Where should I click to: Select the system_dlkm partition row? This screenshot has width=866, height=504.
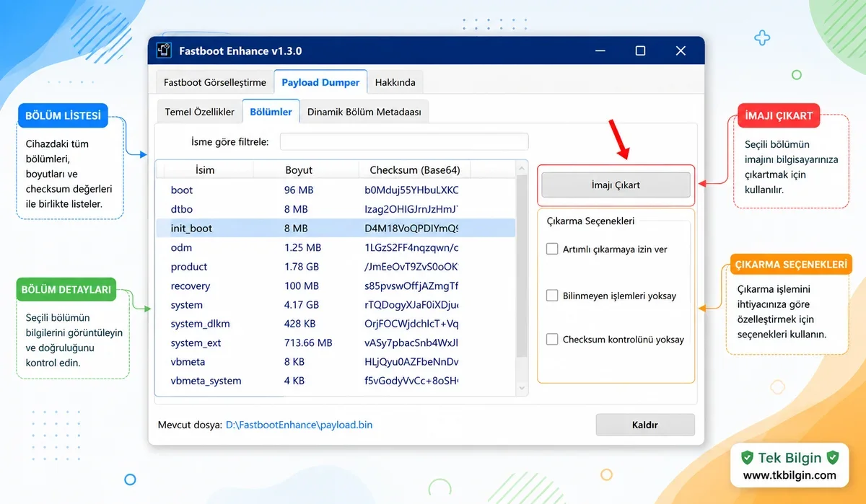pos(336,324)
